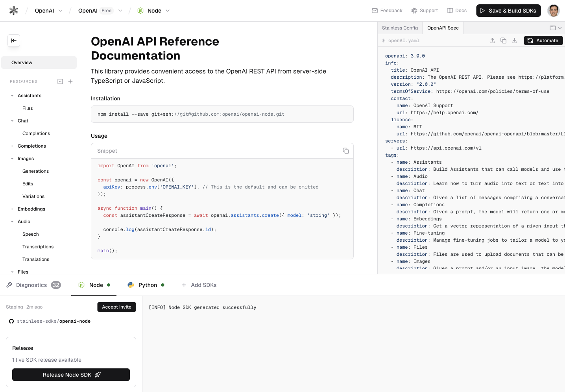Expand the layout options chevron
565x392 pixels.
click(x=560, y=28)
